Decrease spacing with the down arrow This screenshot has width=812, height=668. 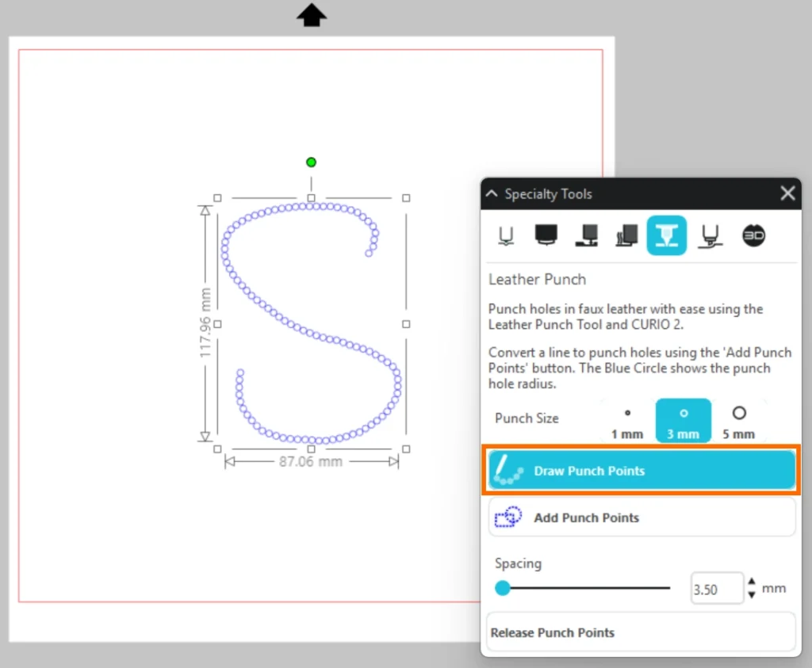[753, 594]
